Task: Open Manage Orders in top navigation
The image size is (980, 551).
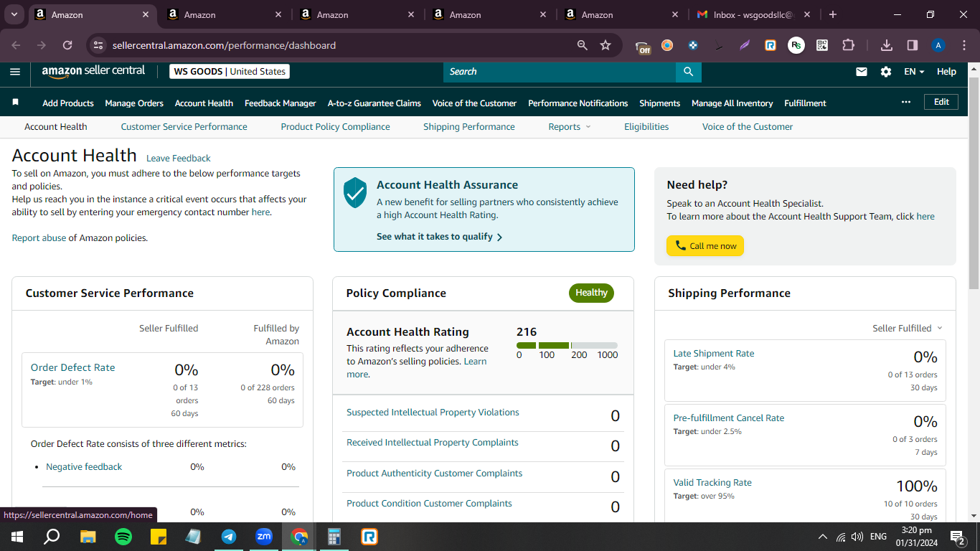Action: pos(134,103)
